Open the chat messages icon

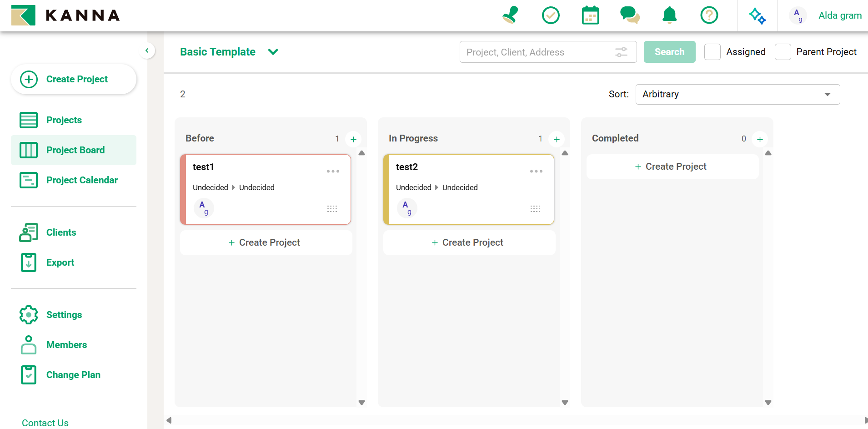(x=630, y=15)
